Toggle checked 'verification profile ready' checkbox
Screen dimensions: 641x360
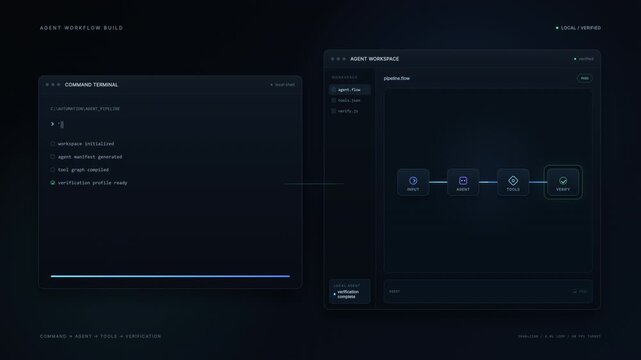click(52, 183)
